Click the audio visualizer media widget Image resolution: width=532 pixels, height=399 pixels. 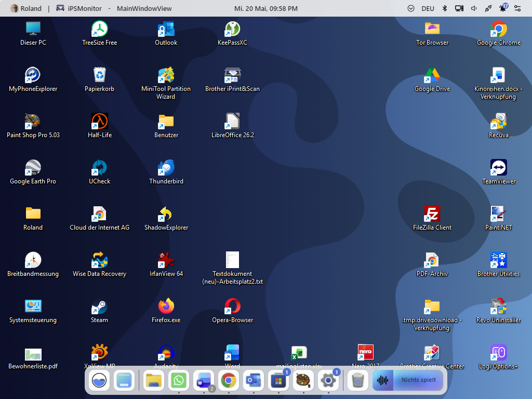click(x=383, y=380)
